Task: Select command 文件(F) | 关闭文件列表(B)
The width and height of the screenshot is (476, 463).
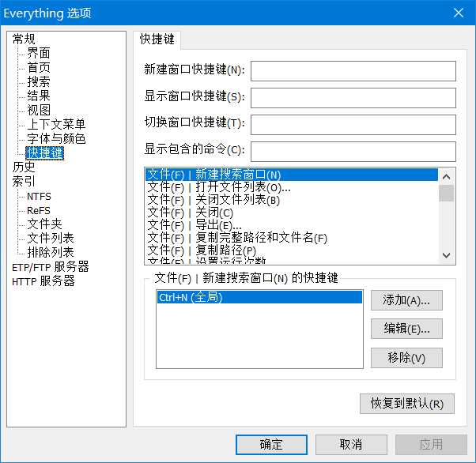Action: 292,200
